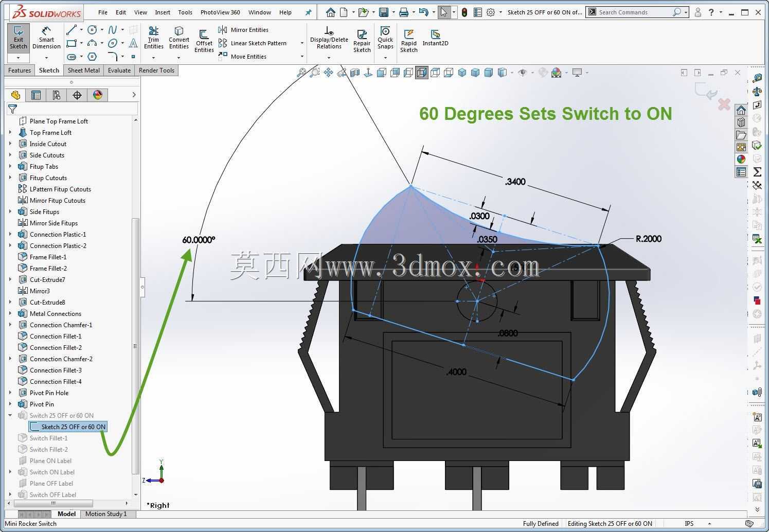This screenshot has width=769, height=532.
Task: Click the Linear Sketch Pattern tool
Action: pos(253,43)
